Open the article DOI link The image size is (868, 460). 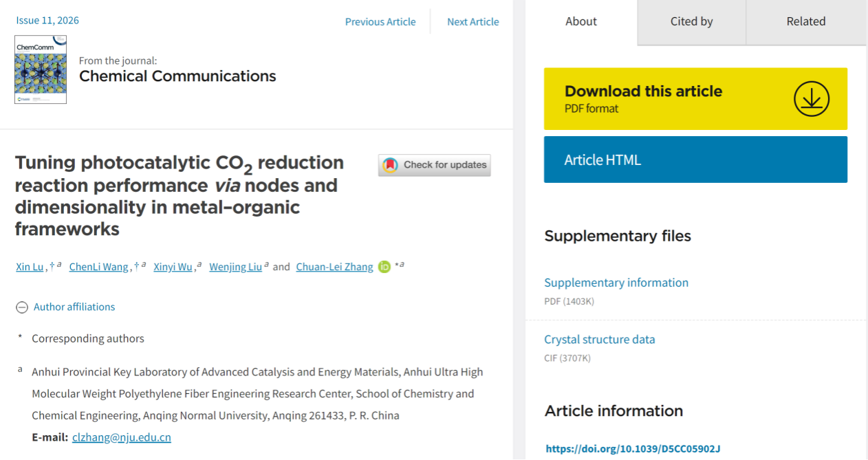tap(633, 449)
